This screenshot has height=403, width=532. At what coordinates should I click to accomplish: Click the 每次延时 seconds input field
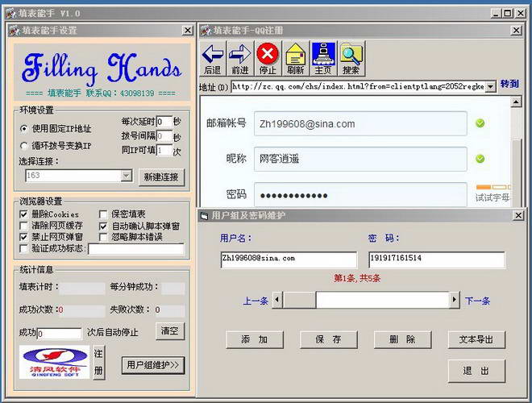(164, 122)
